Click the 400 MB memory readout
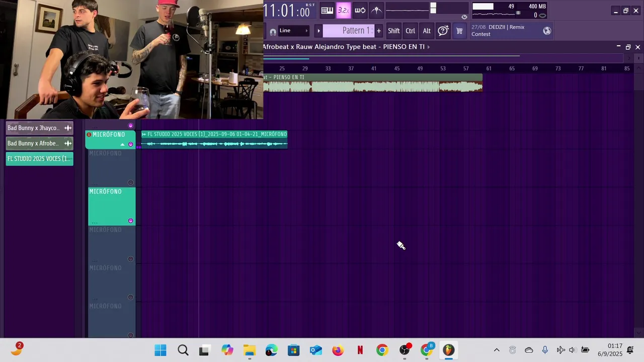 [x=537, y=7]
